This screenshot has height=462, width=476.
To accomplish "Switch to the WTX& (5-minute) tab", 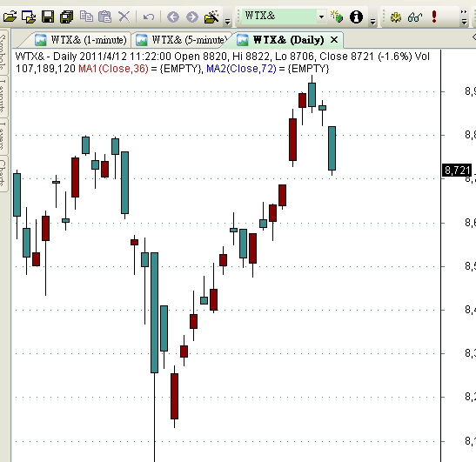I will 182,40.
